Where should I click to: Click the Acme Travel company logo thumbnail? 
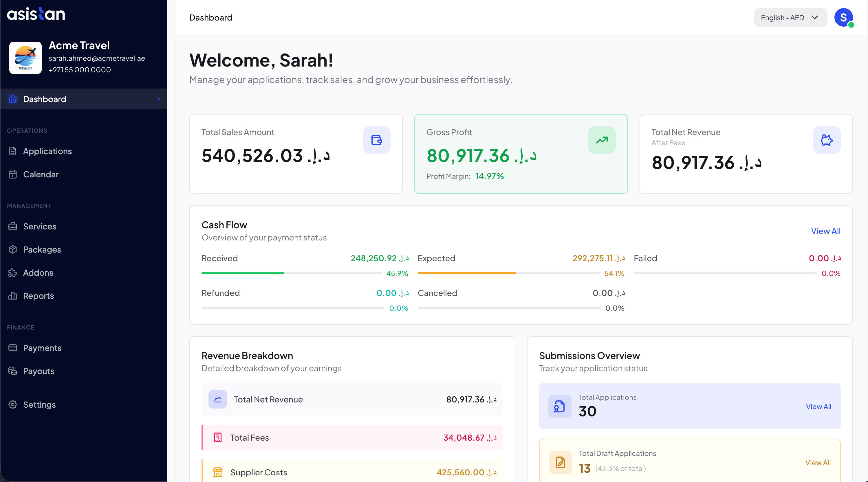(25, 58)
